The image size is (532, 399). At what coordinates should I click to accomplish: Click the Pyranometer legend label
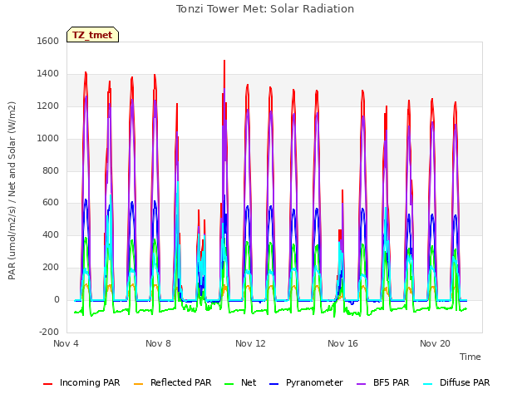click(x=314, y=382)
